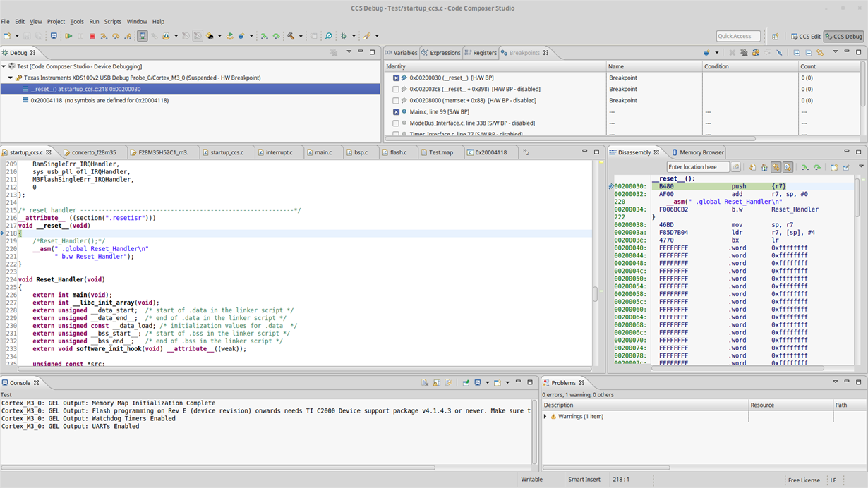Click the Resource column header in Problems
868x488 pixels.
coord(790,405)
